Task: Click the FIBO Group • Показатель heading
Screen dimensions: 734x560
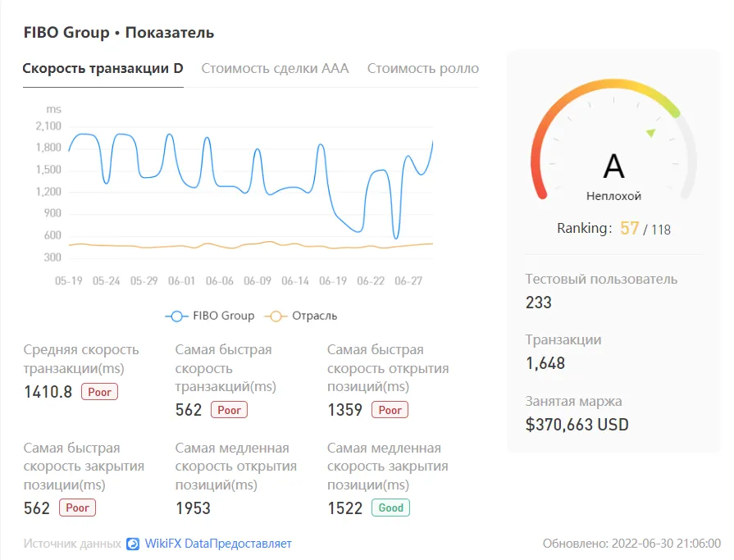Action: tap(119, 33)
